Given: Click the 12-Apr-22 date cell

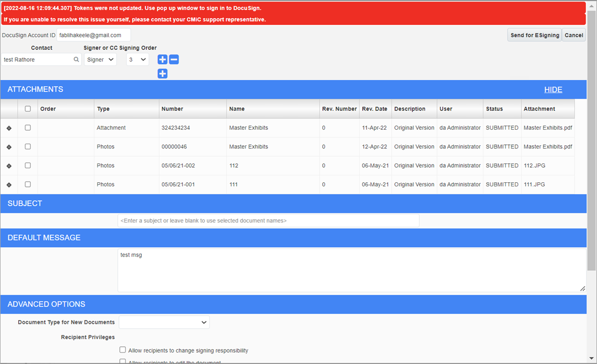Looking at the screenshot, I should [x=374, y=146].
